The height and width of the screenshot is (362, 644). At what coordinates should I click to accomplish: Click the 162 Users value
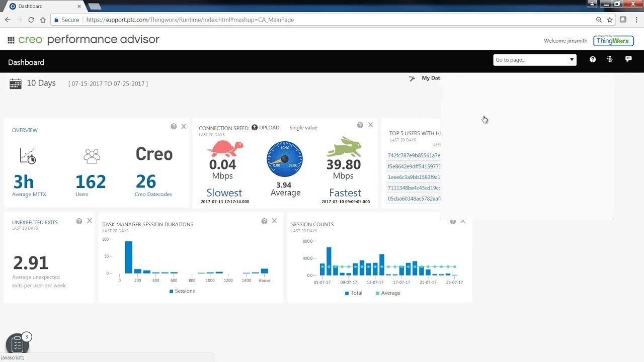pos(91,182)
